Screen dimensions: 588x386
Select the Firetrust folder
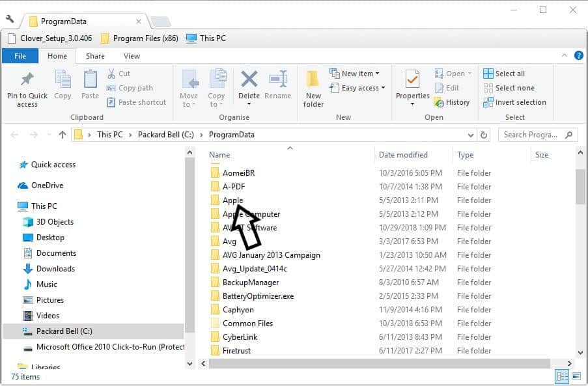231,351
